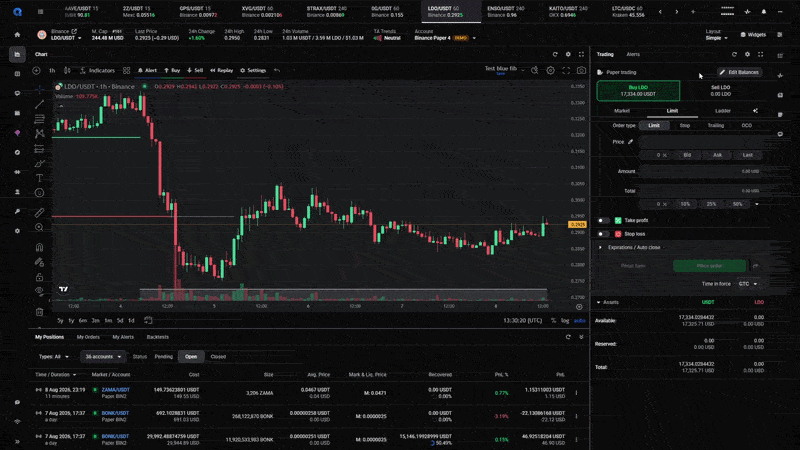The width and height of the screenshot is (800, 450).
Task: Open the My Alerts tab
Action: pos(123,337)
